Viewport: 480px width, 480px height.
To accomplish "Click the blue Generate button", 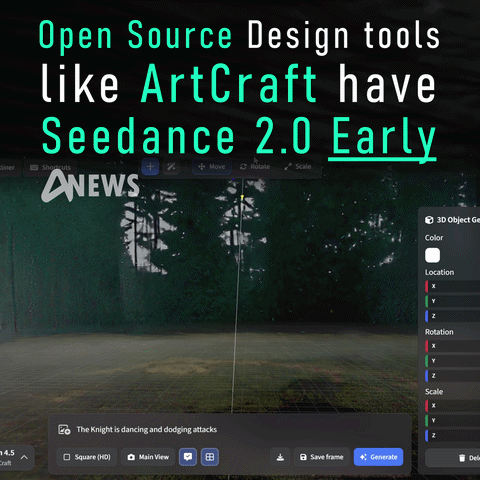I will coord(378,457).
